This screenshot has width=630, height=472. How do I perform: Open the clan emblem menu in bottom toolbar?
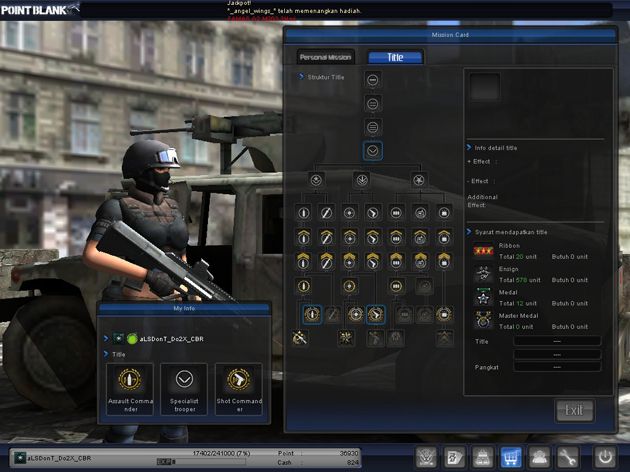(x=426, y=457)
